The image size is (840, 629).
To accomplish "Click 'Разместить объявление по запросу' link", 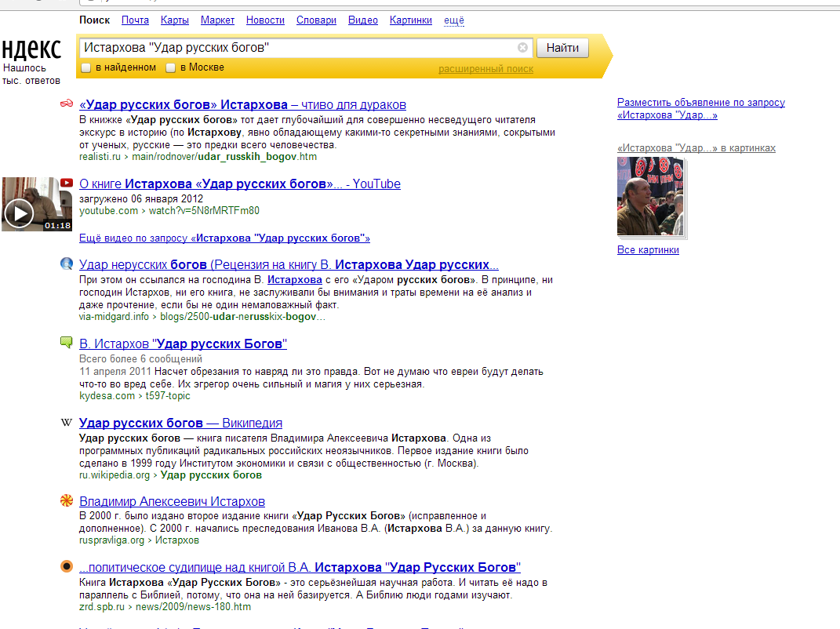I will (x=700, y=109).
